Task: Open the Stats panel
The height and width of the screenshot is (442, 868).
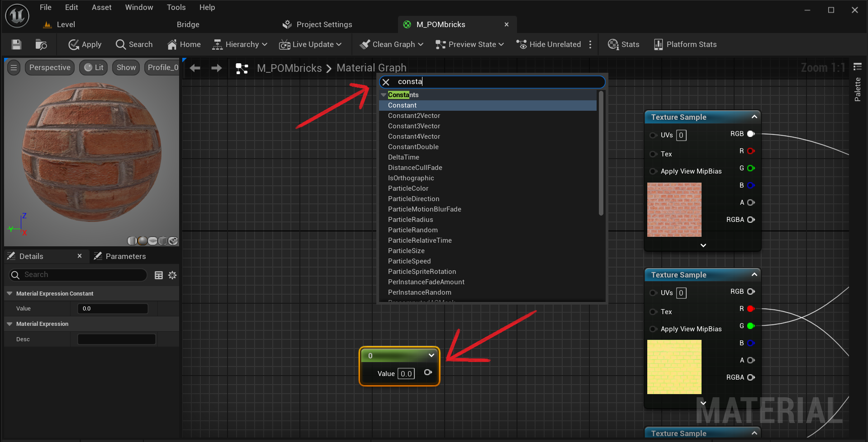Action: [x=623, y=44]
